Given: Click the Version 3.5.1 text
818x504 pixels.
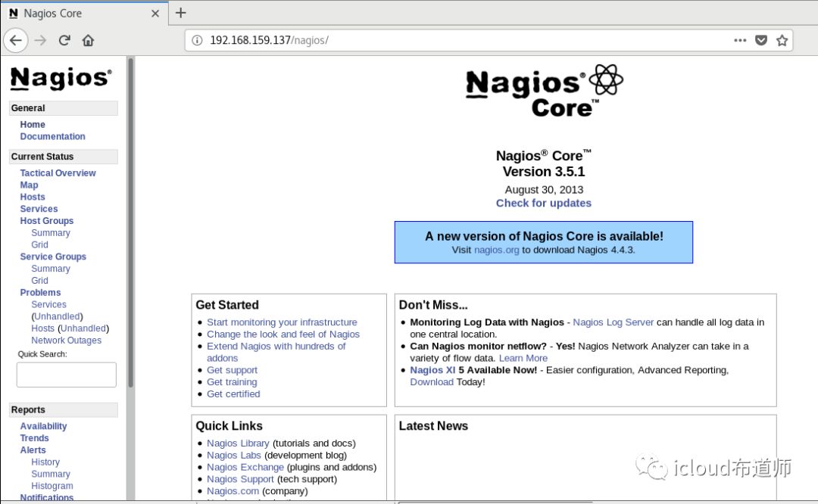Looking at the screenshot, I should (x=544, y=172).
